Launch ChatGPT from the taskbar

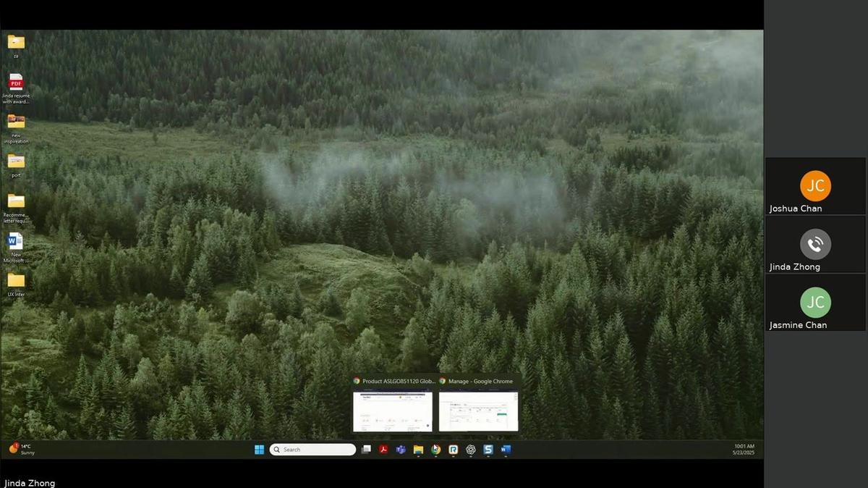[470, 449]
